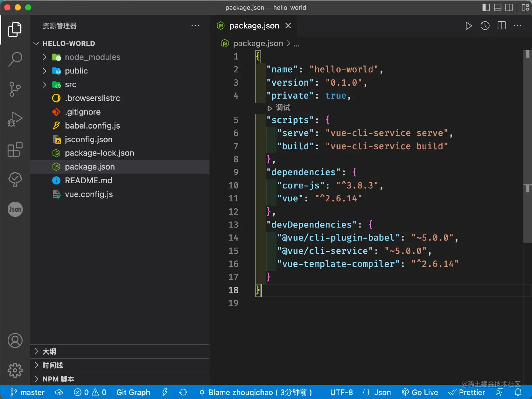Click the "devDependencies" key in editor

(311, 225)
